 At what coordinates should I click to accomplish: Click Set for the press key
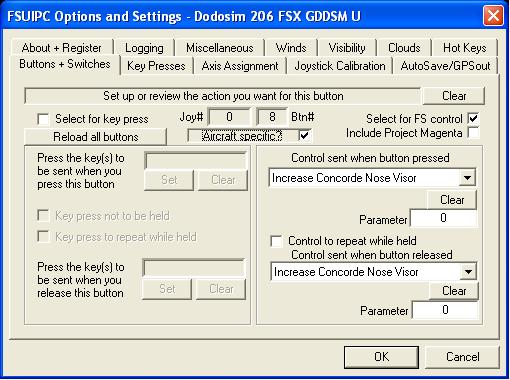[x=169, y=180]
